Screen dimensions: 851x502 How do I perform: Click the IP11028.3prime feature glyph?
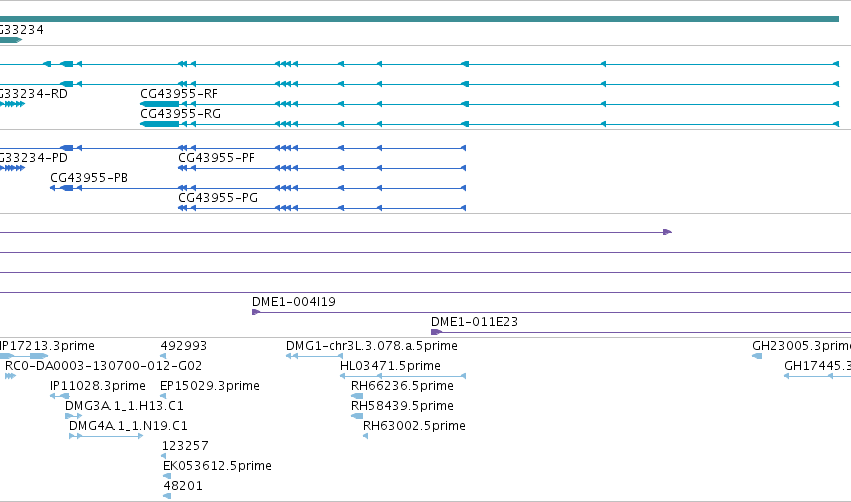(x=60, y=396)
